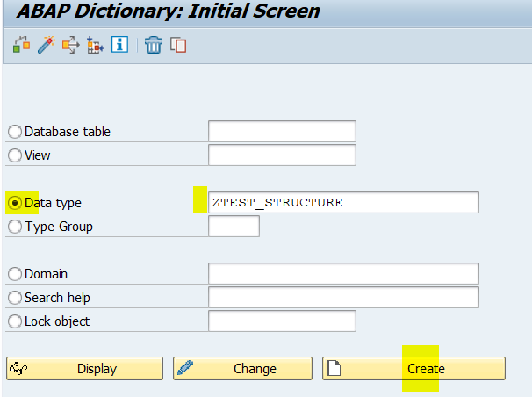This screenshot has width=532, height=397.
Task: Click the Change button label
Action: [x=255, y=369]
